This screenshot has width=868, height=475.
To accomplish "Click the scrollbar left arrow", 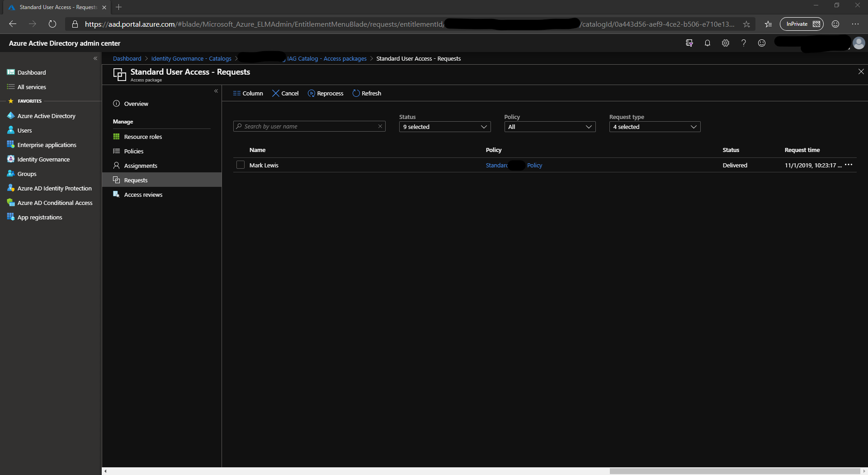I will click(x=105, y=471).
